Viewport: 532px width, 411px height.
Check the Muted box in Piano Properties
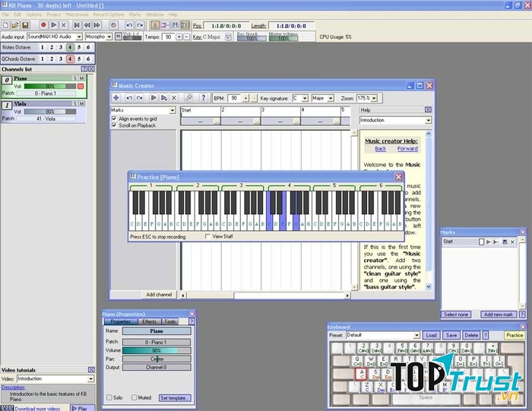click(134, 397)
